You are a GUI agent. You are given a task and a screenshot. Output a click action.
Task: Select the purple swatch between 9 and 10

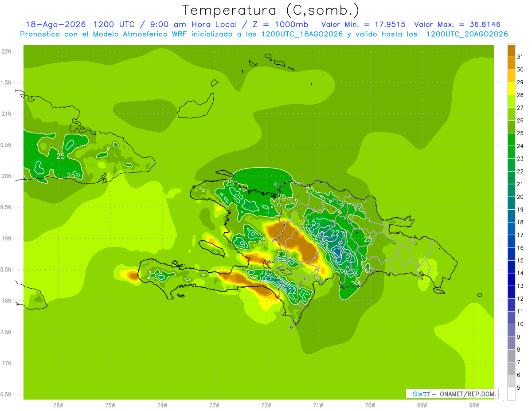click(x=511, y=330)
